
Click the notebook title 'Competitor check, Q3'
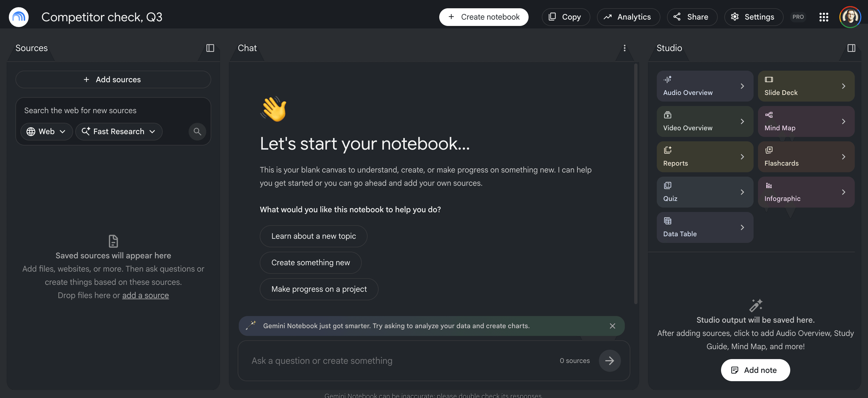pos(102,17)
